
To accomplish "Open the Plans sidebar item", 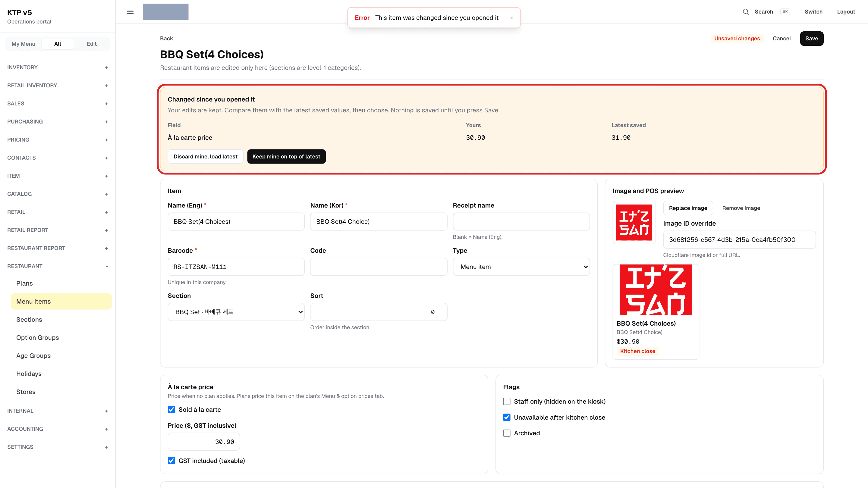I will click(x=61, y=283).
